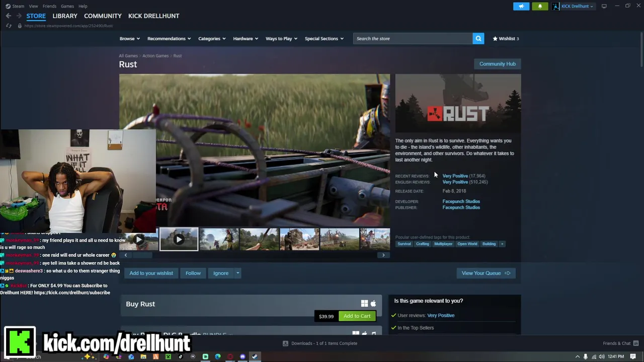This screenshot has height=362, width=644.
Task: Click the Apple platform icon in Buy Rust
Action: point(373,303)
